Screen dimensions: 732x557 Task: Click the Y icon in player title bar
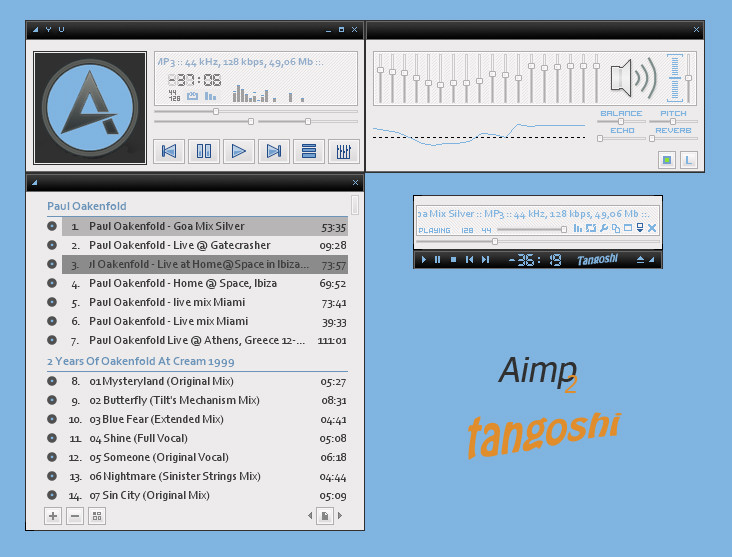click(x=49, y=29)
